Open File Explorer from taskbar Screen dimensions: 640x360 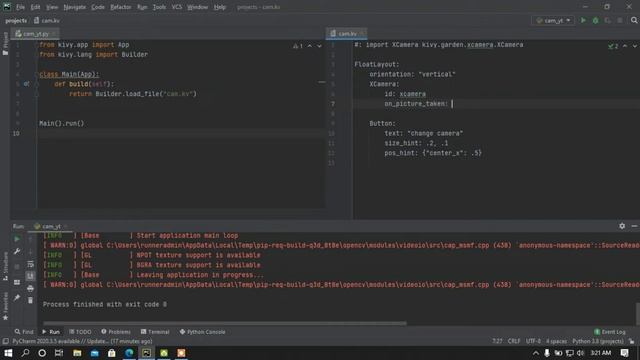(x=77, y=353)
